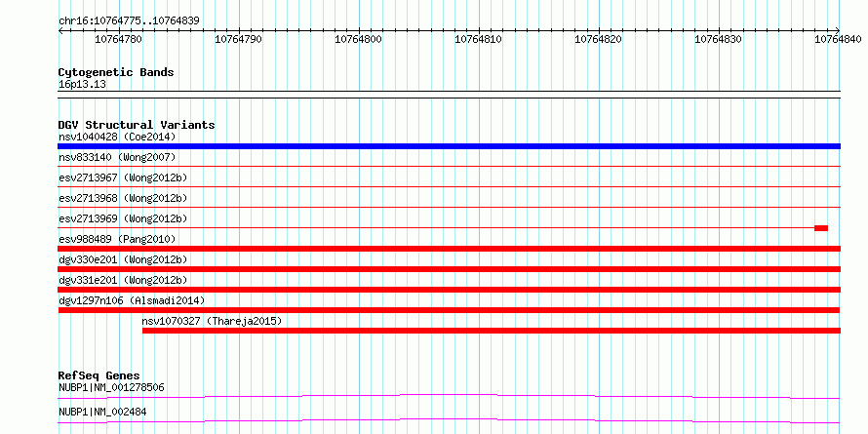Select ruler position 10764800

(358, 39)
